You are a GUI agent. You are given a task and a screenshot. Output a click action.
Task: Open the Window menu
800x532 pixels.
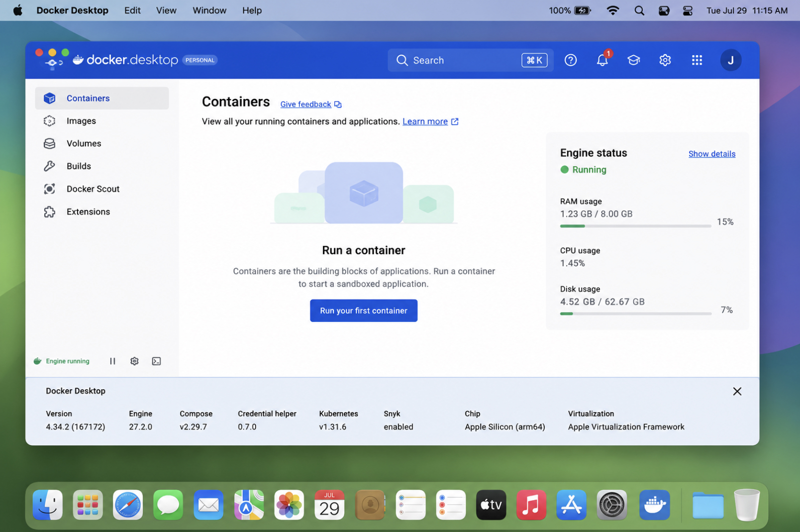(209, 10)
